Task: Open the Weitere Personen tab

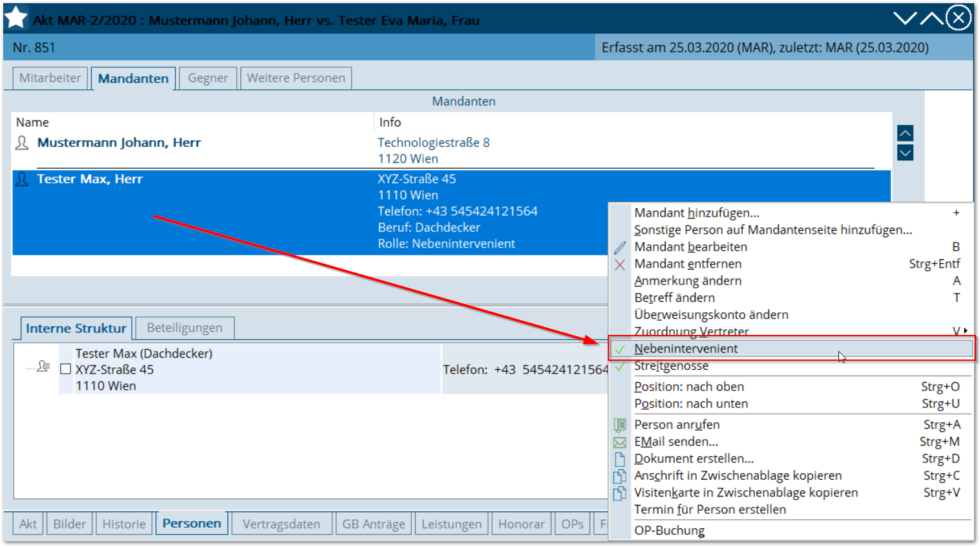Action: pos(296,78)
